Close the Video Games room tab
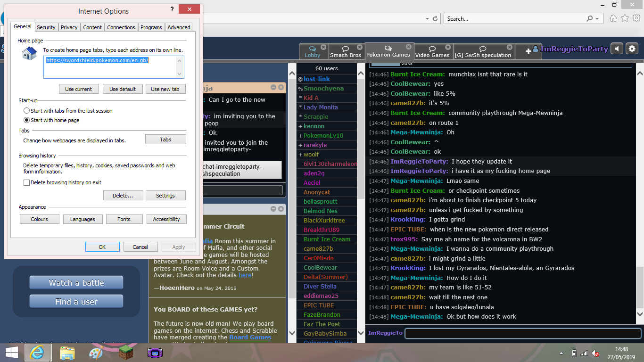 pos(448,47)
